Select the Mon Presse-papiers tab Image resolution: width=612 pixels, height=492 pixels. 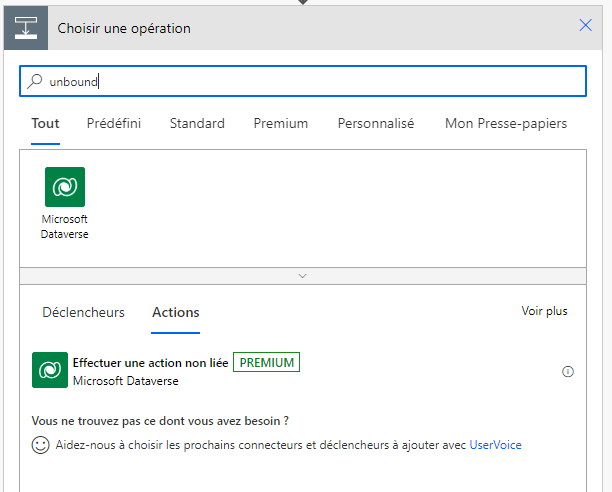click(506, 124)
